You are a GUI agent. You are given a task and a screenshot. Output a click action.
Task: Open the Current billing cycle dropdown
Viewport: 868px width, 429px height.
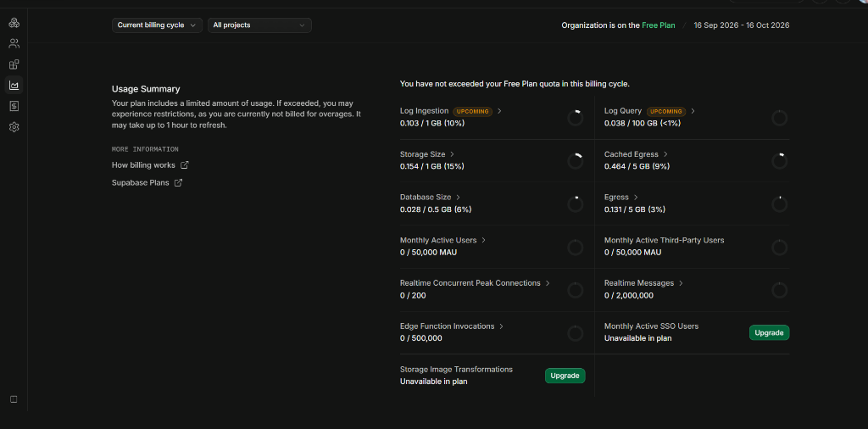coord(157,25)
